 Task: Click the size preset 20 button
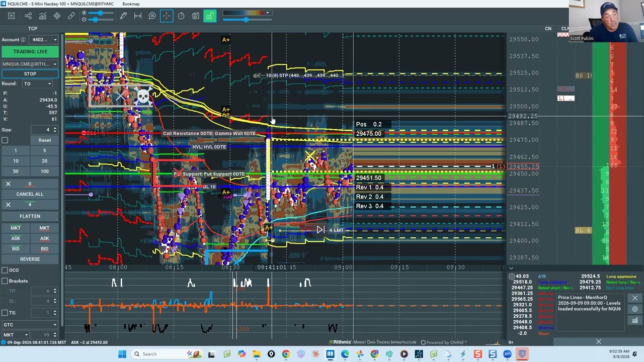tap(44, 161)
